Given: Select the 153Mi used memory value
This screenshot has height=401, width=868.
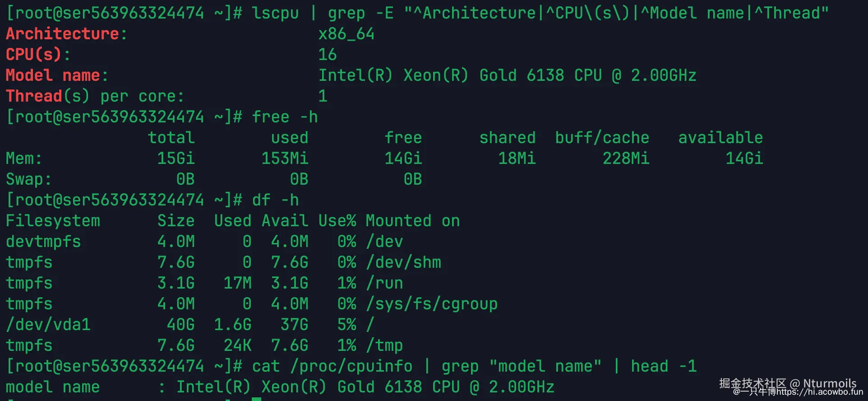Looking at the screenshot, I should point(285,159).
